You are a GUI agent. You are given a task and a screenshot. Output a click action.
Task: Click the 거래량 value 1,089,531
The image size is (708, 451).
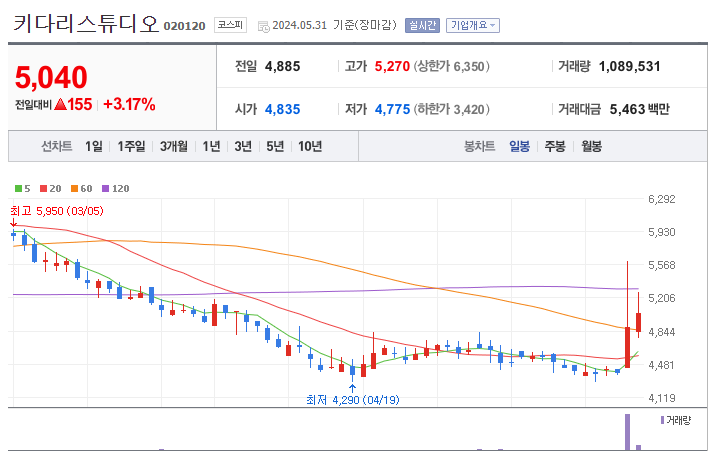tap(629, 67)
